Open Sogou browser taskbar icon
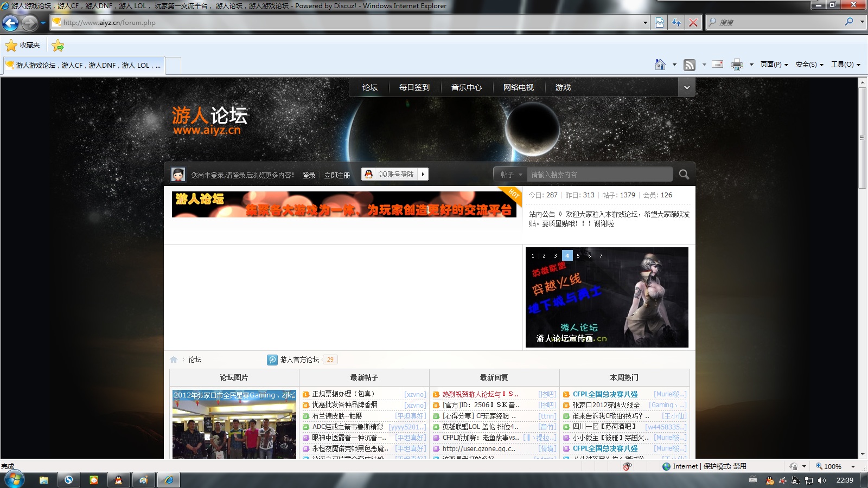 [69, 480]
